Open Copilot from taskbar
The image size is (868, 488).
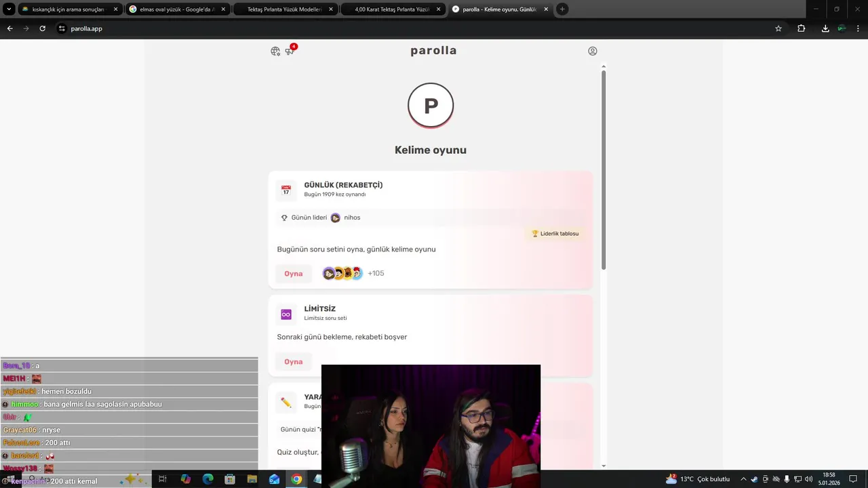pos(186,479)
